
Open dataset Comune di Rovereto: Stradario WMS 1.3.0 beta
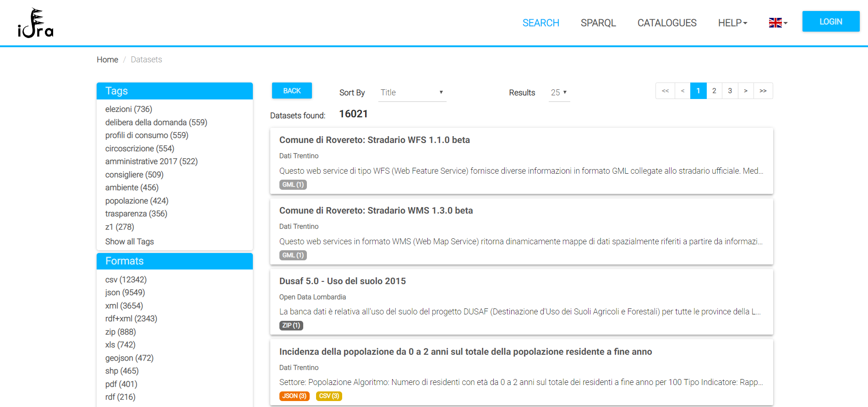pos(376,210)
